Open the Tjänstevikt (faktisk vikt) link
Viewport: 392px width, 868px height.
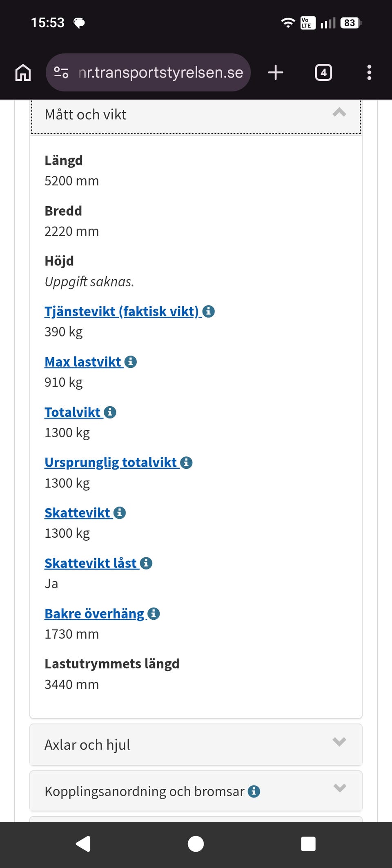[122, 312]
